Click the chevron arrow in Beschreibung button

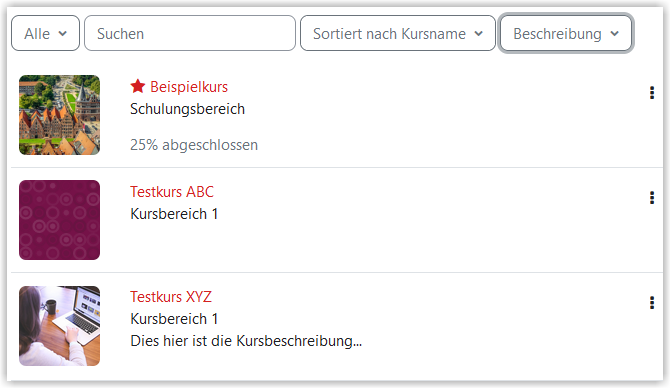click(x=615, y=33)
